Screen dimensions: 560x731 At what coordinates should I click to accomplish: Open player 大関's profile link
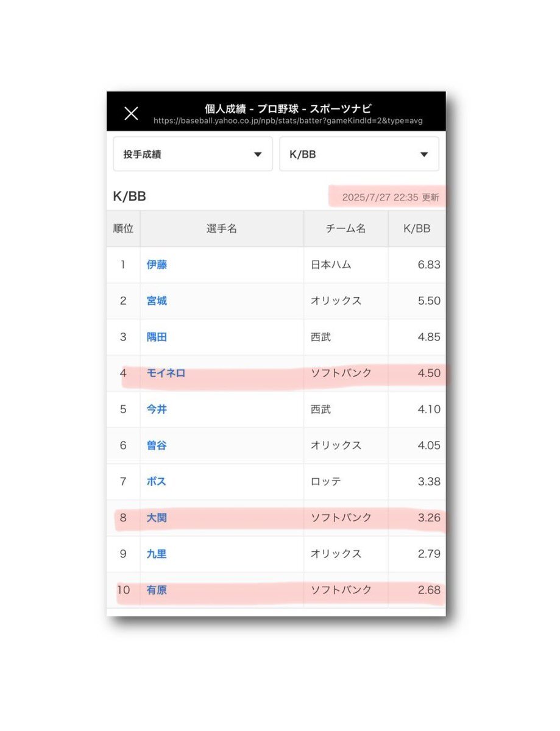(157, 518)
